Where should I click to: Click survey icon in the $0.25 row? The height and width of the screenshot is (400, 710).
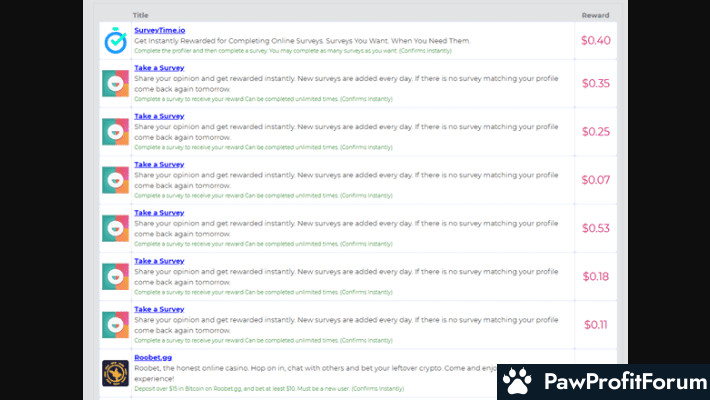click(x=116, y=131)
